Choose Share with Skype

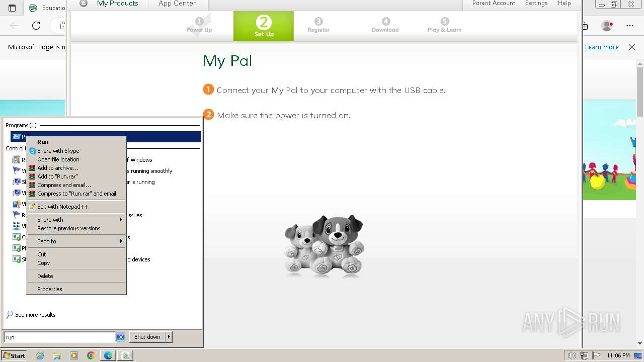click(x=76, y=151)
